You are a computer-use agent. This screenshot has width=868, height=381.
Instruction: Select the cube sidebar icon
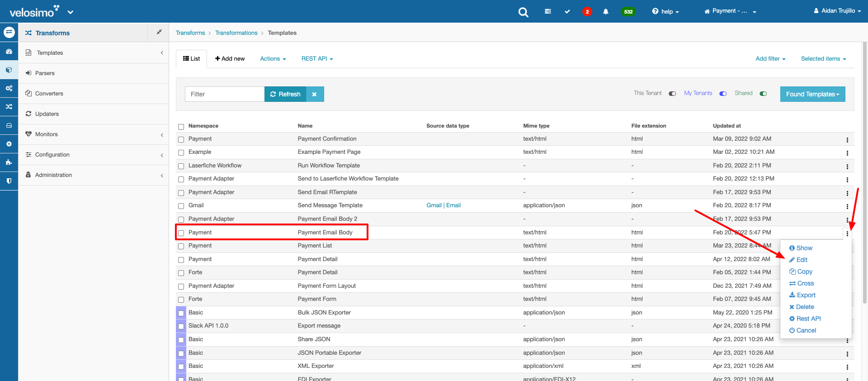[x=9, y=70]
